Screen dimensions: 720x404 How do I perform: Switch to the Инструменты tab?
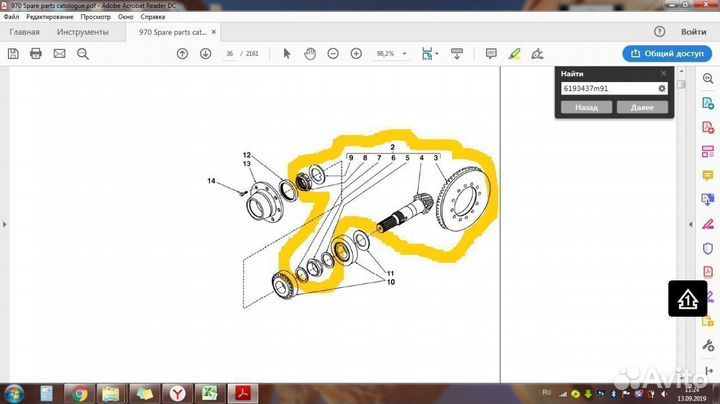tap(83, 31)
